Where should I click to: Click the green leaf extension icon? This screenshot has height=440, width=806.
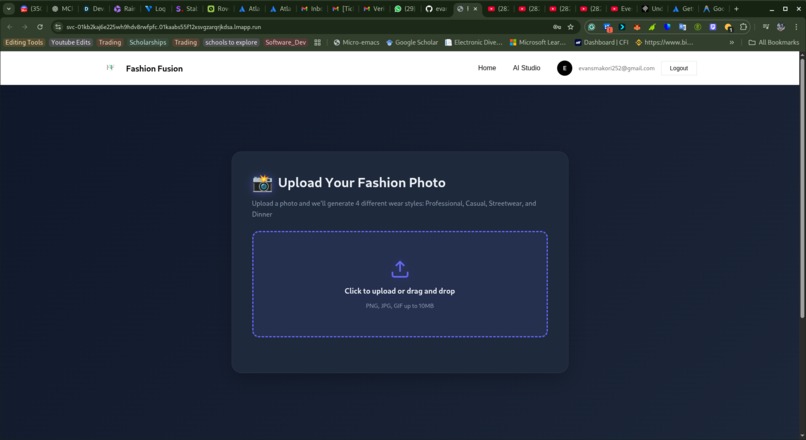tap(652, 27)
